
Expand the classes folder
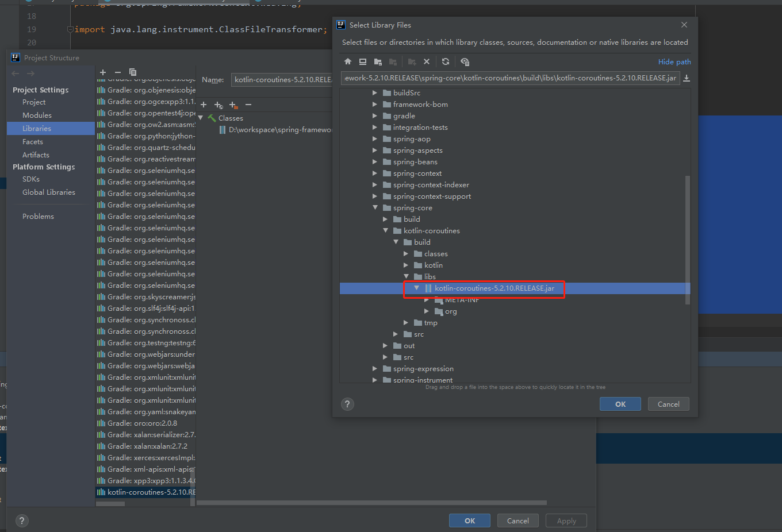(x=406, y=253)
